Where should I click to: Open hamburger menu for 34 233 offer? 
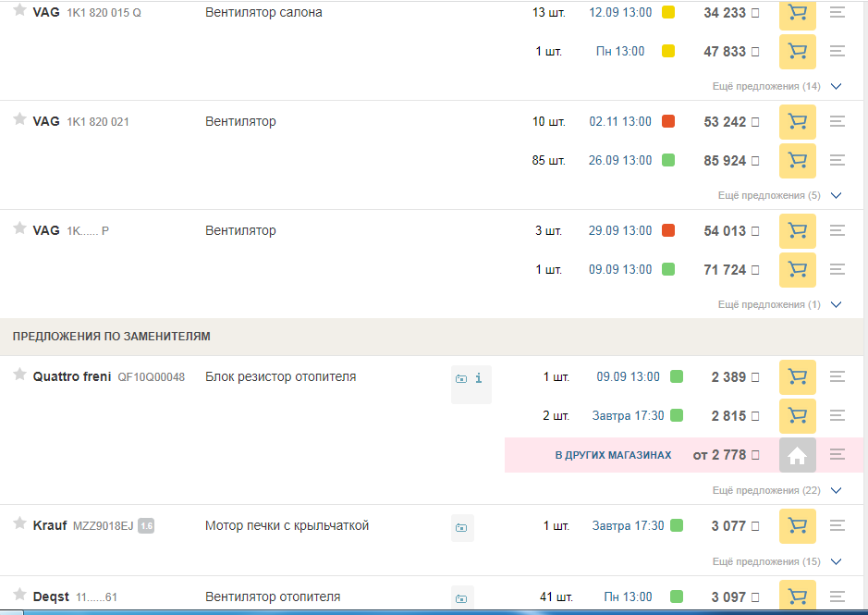(x=837, y=13)
